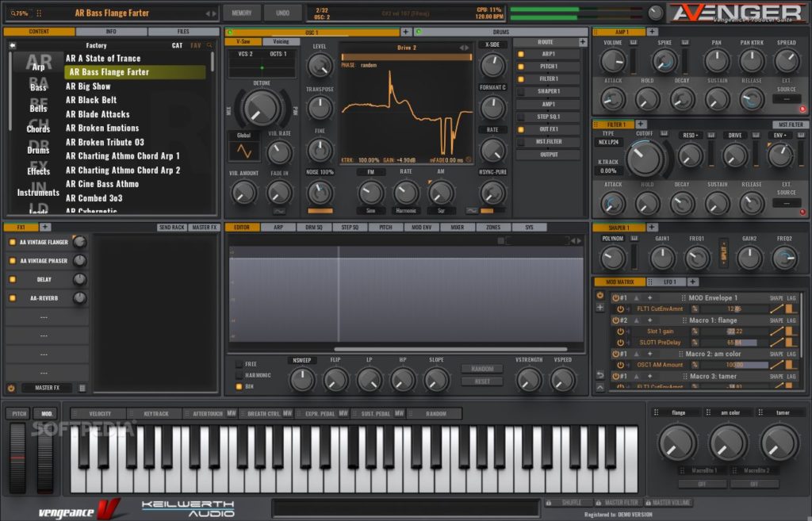Screen dimensions: 812x521
Task: Open the SEND RACK view
Action: pyautogui.click(x=172, y=228)
